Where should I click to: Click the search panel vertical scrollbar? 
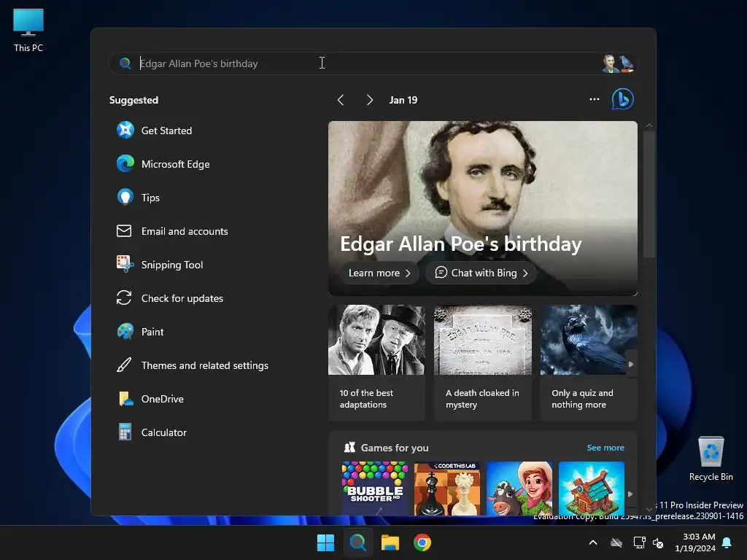[x=649, y=194]
